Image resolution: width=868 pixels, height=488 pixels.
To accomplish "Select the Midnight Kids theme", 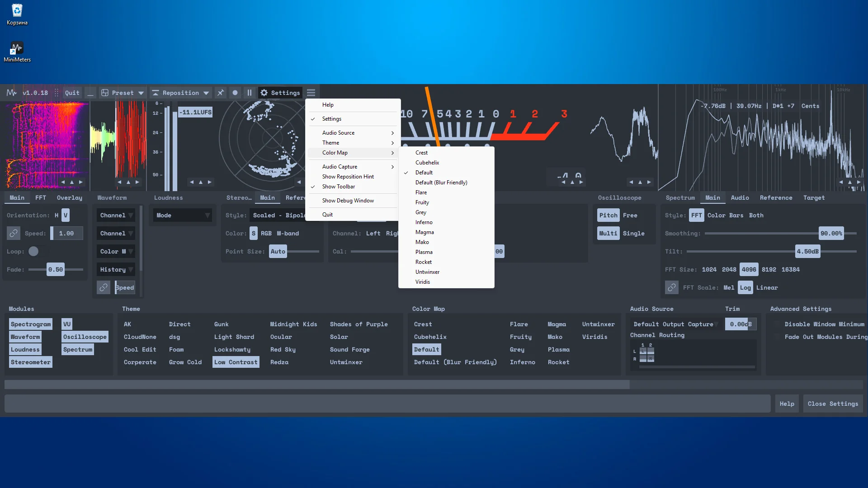I will (x=293, y=324).
